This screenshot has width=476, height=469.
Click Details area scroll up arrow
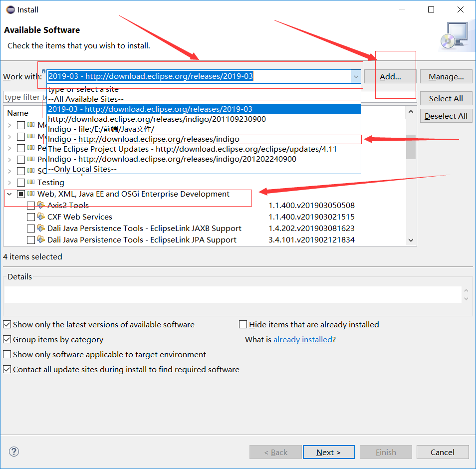tap(466, 290)
